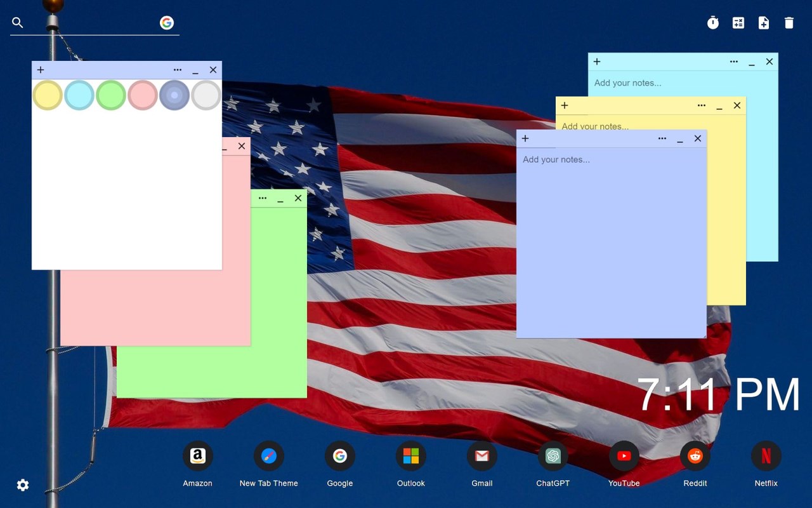This screenshot has height=508, width=812.
Task: Open the Reddit shortcut
Action: pos(695,456)
